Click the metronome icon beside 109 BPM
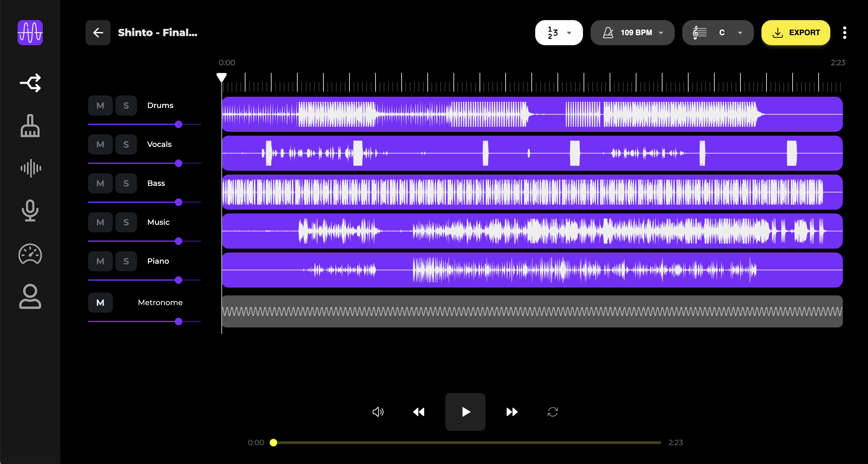This screenshot has width=868, height=464. point(608,33)
